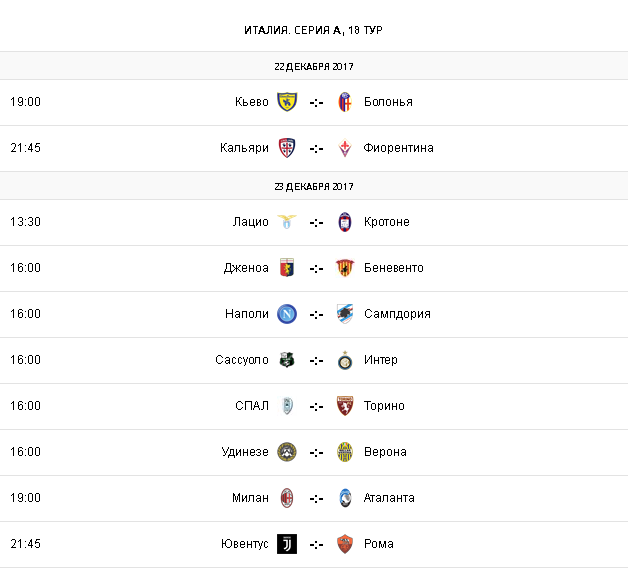This screenshot has height=572, width=628.
Task: Open the Лацио team link
Action: pyautogui.click(x=251, y=221)
